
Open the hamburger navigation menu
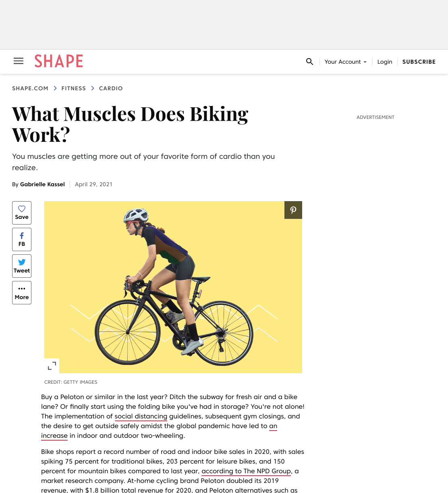tap(19, 61)
